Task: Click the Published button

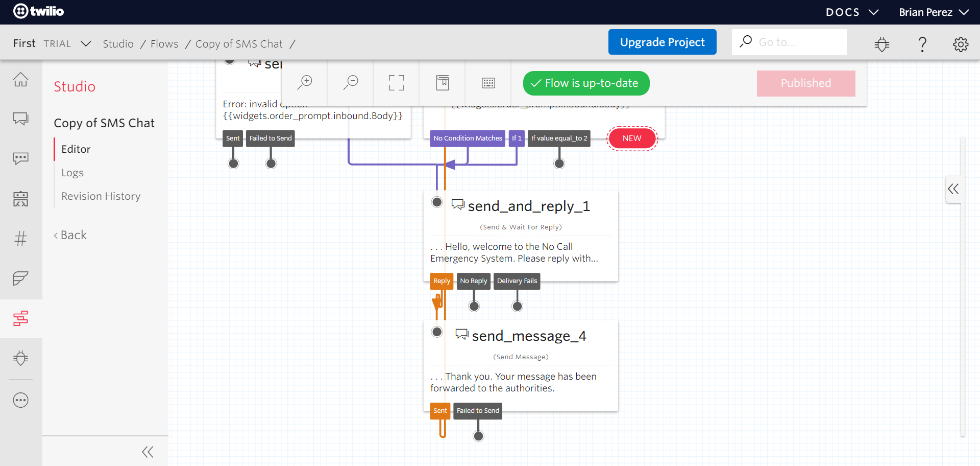Action: coord(806,83)
